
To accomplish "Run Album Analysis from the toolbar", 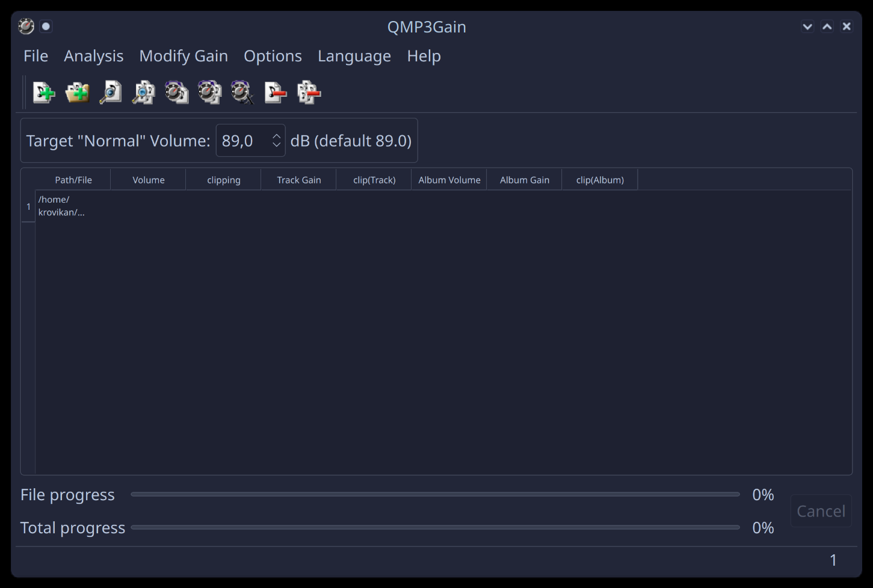I will tap(143, 93).
